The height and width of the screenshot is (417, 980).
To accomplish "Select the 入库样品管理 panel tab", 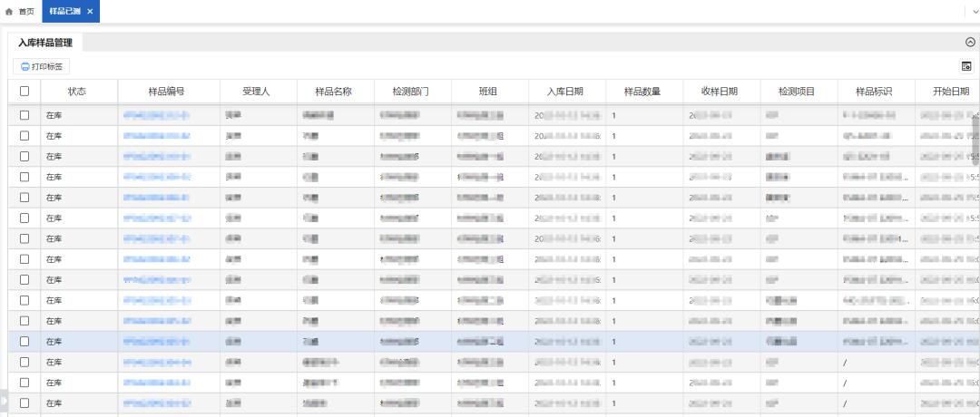I will 45,43.
